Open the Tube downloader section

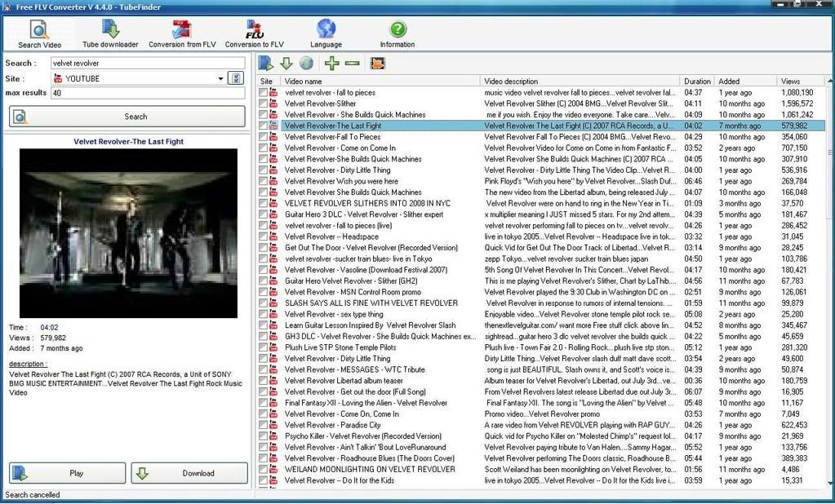(x=110, y=34)
